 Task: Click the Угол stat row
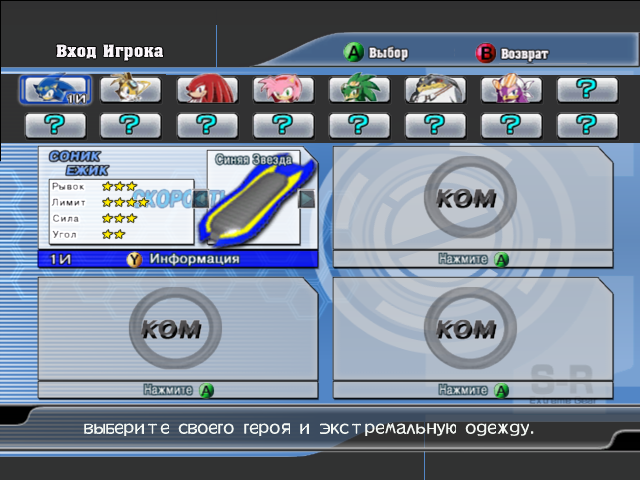click(89, 234)
